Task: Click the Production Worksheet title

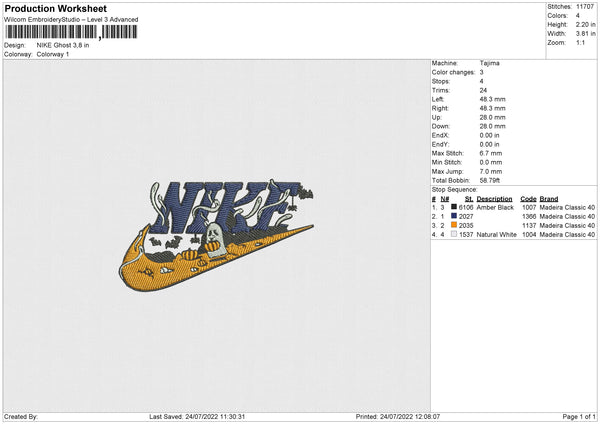Action: coord(55,8)
